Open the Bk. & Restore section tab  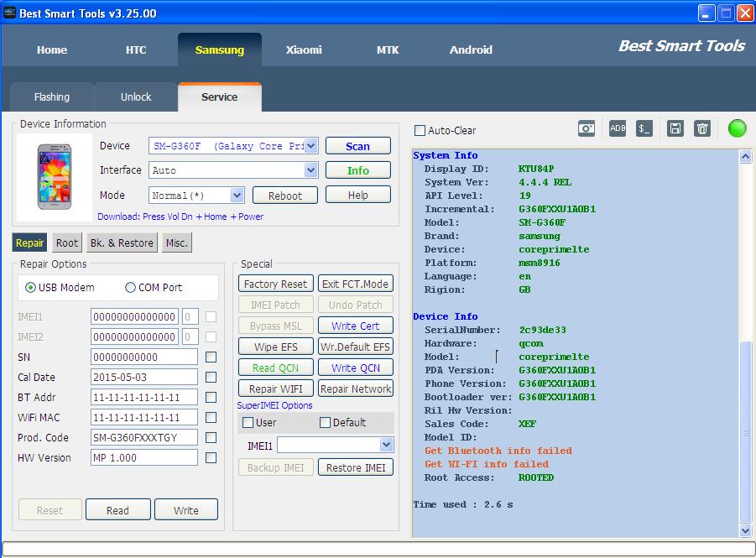pyautogui.click(x=122, y=242)
